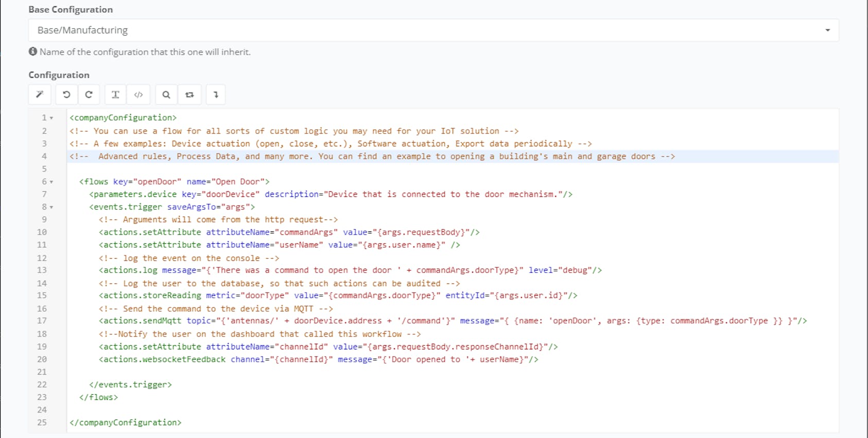Click the setAttribute userName line

tap(280, 245)
